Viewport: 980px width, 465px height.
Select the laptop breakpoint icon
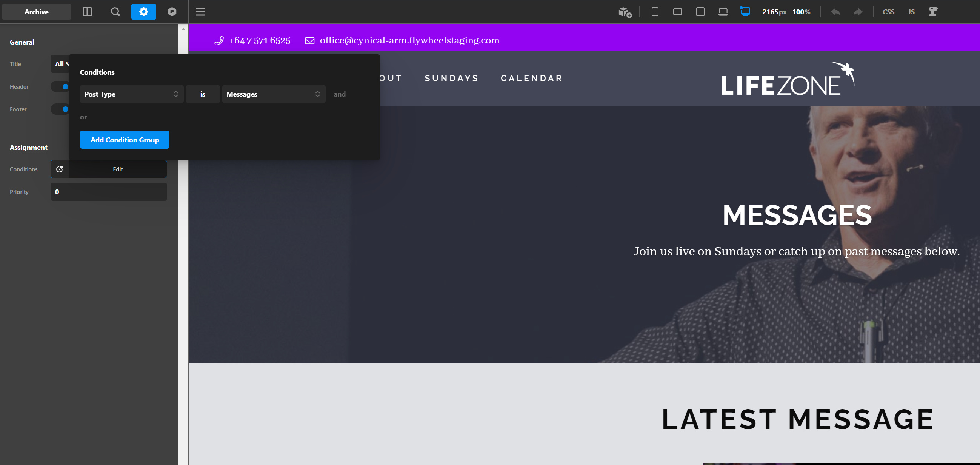click(723, 12)
